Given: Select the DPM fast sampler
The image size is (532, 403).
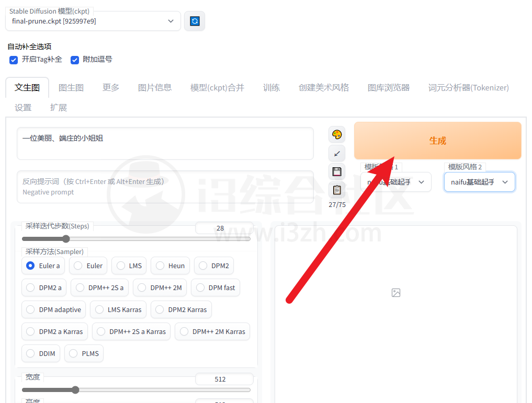Looking at the screenshot, I should [x=216, y=288].
